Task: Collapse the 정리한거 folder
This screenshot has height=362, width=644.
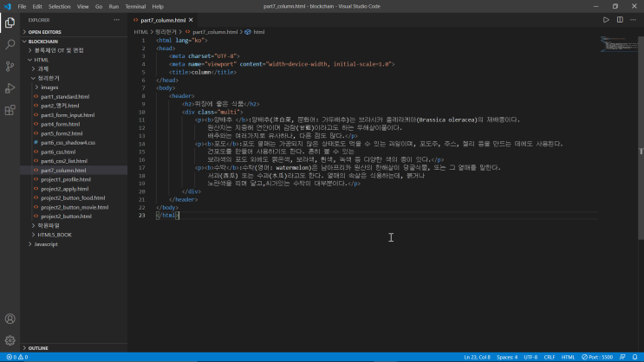Action: (x=74, y=78)
